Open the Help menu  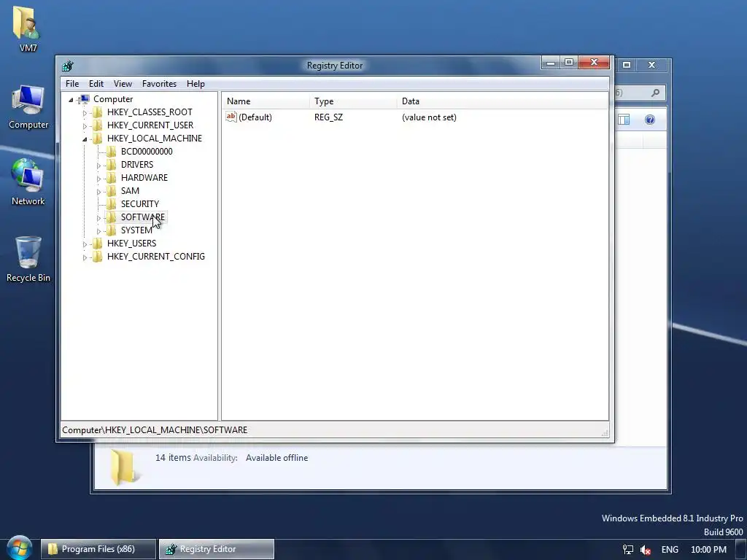coord(196,84)
